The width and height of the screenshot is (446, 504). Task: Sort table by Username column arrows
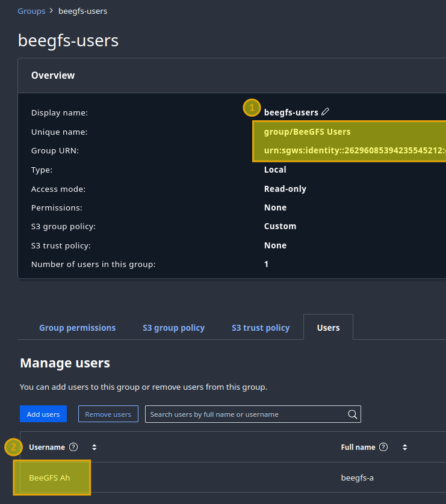(94, 447)
